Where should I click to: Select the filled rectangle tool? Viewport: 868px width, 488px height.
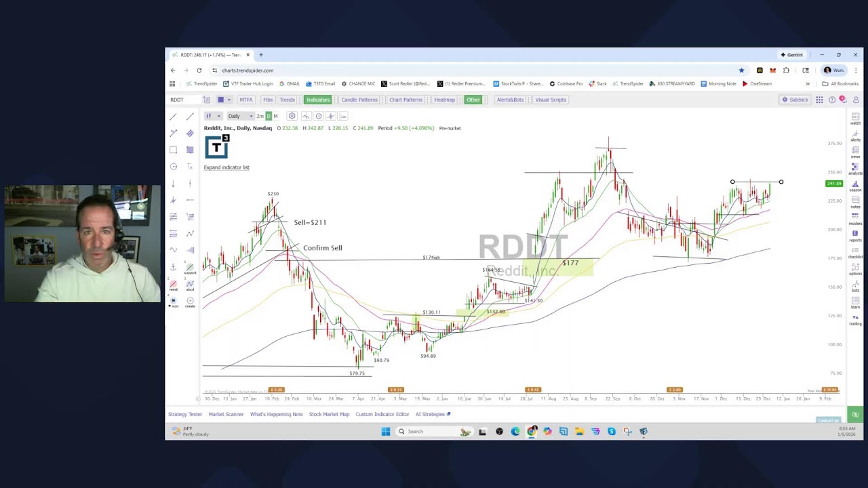point(190,150)
